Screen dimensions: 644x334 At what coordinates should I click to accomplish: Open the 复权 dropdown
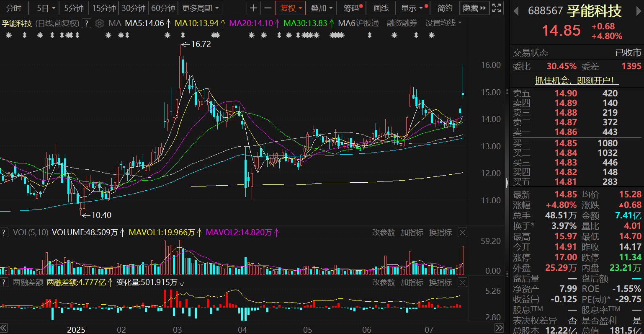[x=291, y=8]
